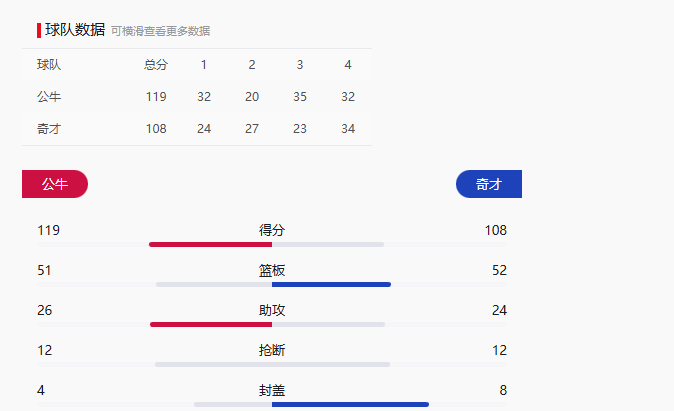Click the 篮板 stat label
This screenshot has width=674, height=411.
tap(272, 270)
